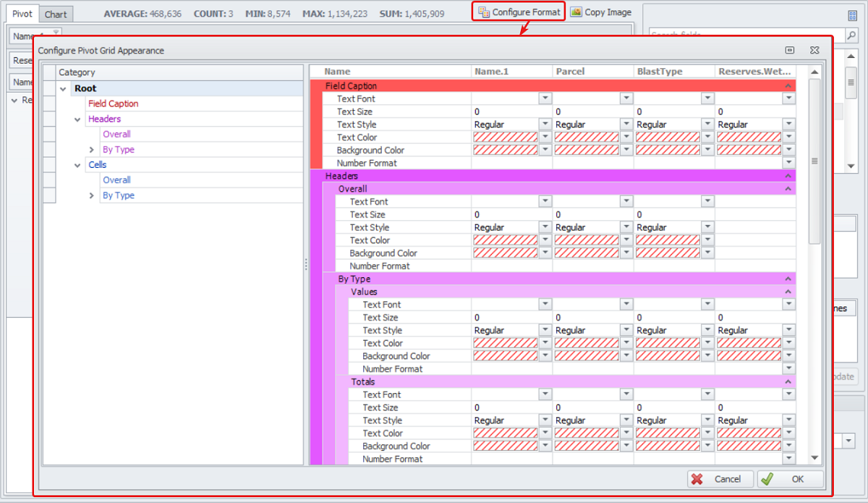Screen dimensions: 868x503
Task: Switch to the Pivot tab
Action: pyautogui.click(x=22, y=14)
